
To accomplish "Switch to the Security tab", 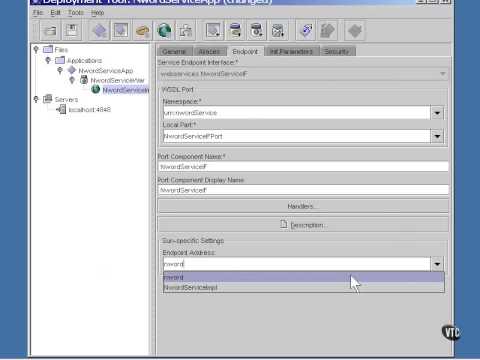I will point(337,52).
